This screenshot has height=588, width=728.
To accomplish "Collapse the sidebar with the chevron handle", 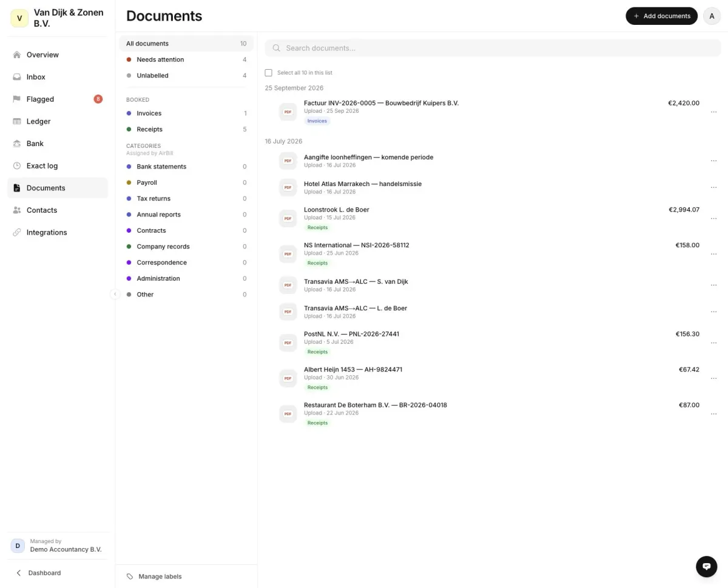I will click(115, 294).
